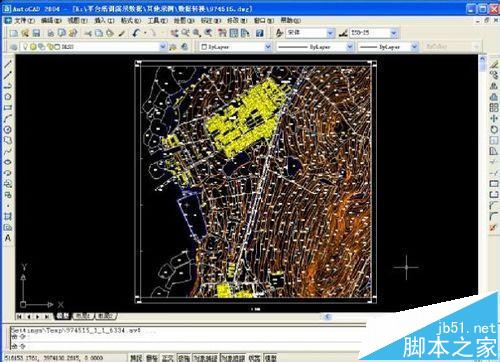
Task: Select the Move modify tool
Action: click(494, 118)
